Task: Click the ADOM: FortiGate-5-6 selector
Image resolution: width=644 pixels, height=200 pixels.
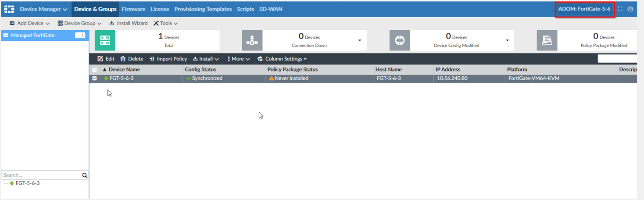Action: tap(584, 9)
